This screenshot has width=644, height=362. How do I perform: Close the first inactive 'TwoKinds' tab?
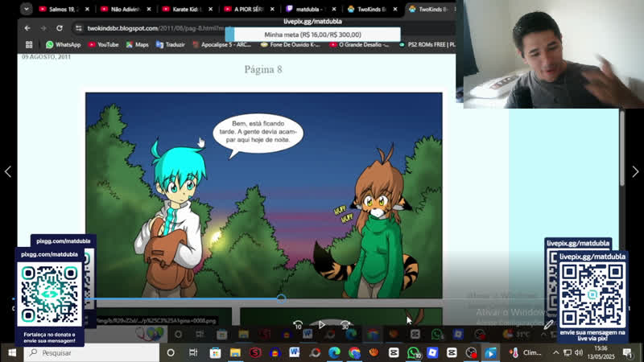point(395,9)
